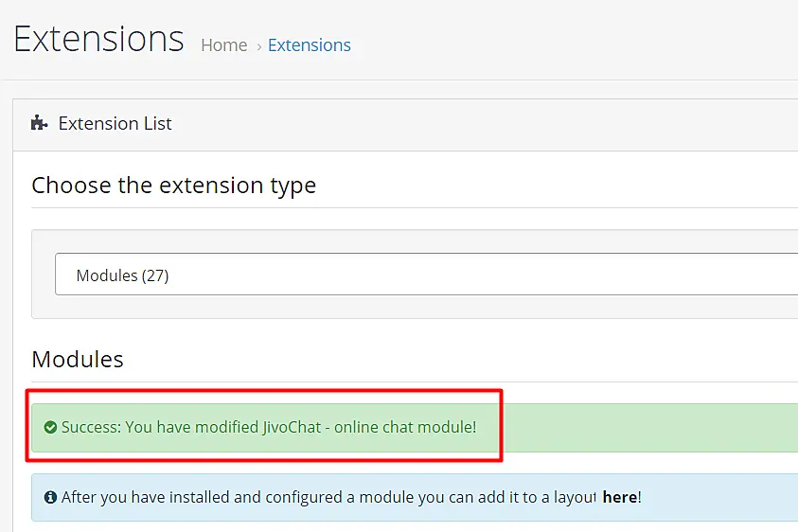Follow the bold "here" layout link
This screenshot has width=798, height=532.
[x=619, y=497]
